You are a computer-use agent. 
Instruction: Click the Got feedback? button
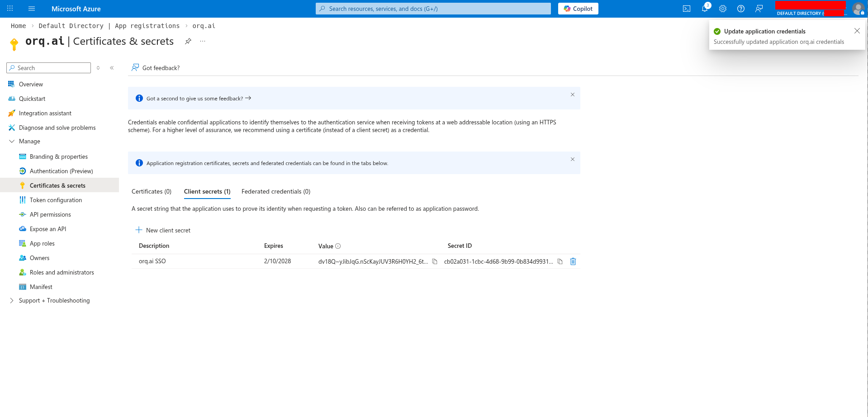click(x=156, y=68)
